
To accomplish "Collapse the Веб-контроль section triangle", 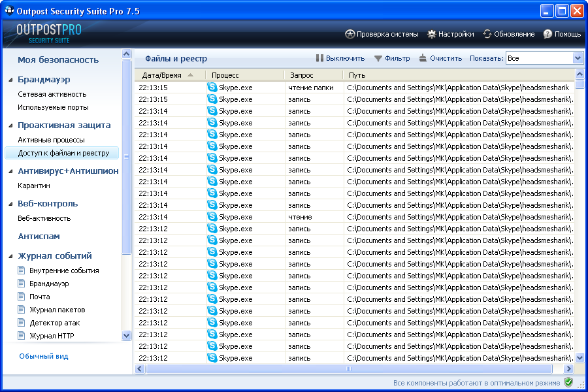I will [11, 204].
